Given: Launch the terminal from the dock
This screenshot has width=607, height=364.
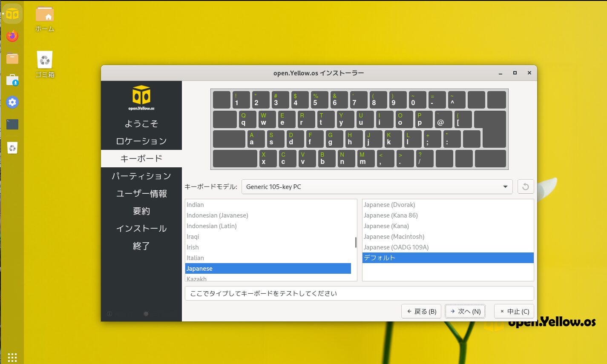Looking at the screenshot, I should (12, 124).
